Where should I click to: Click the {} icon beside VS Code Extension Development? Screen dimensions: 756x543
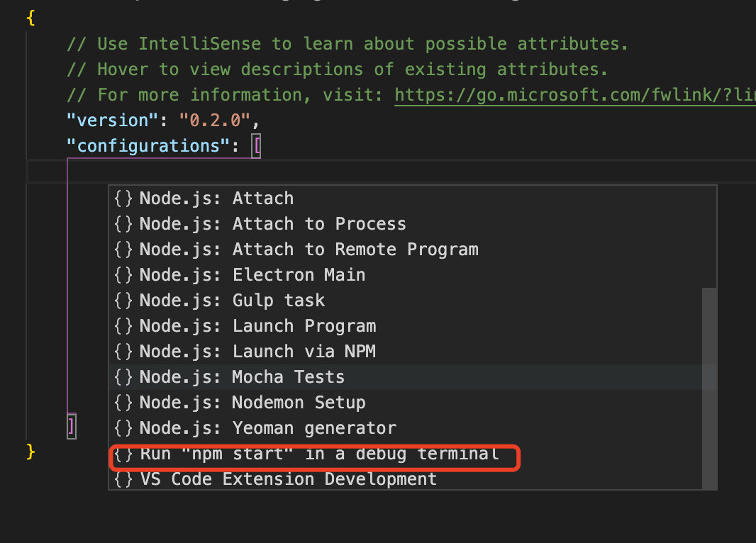(122, 478)
